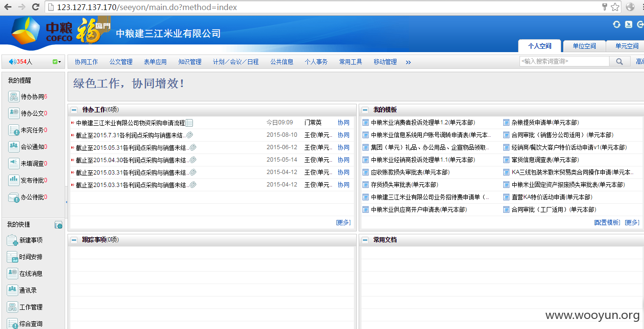Click the download arrow icon in header
Image resolution: width=644 pixels, height=329 pixels.
click(x=629, y=24)
